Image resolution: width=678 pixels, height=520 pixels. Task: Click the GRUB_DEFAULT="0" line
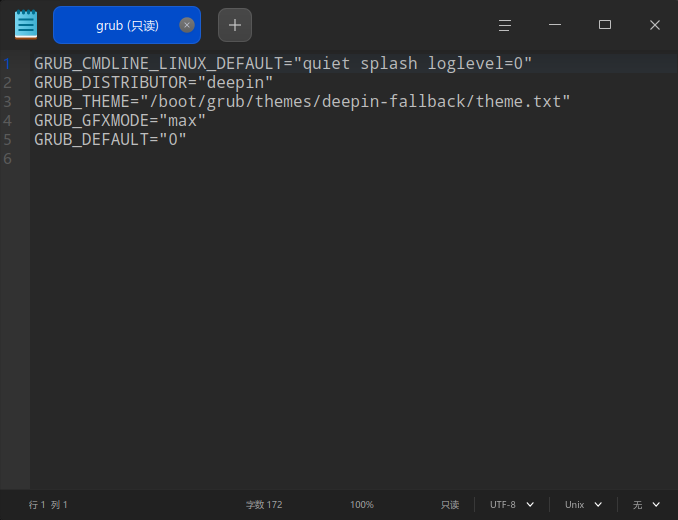point(110,140)
